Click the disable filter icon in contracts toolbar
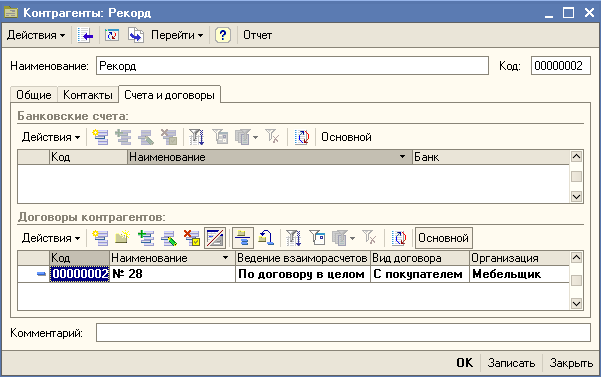The image size is (601, 377). point(369,238)
